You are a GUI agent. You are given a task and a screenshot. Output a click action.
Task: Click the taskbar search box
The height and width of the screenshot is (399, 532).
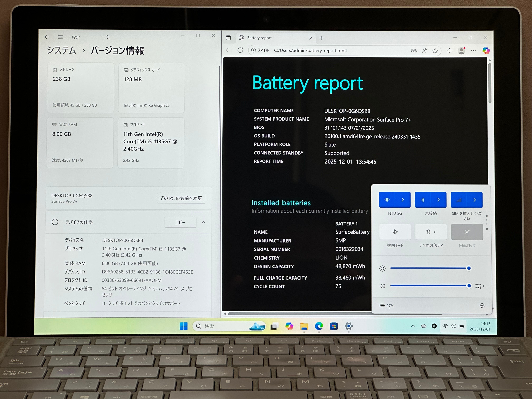click(221, 326)
